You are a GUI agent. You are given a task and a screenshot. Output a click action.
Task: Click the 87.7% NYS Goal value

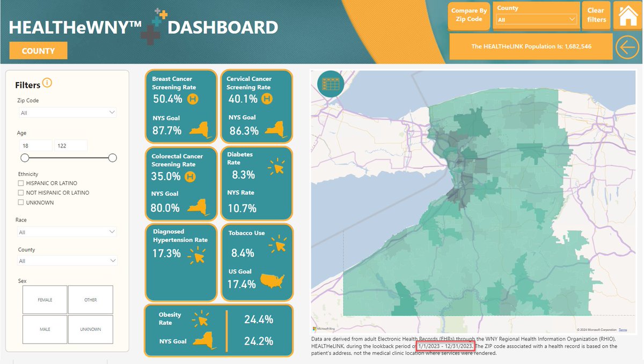(167, 130)
